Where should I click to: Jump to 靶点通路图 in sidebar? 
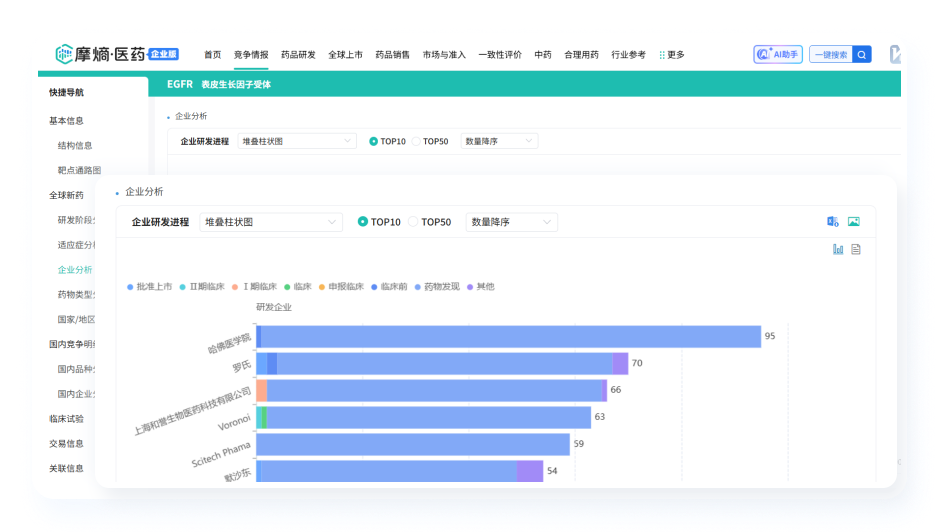[x=79, y=170]
